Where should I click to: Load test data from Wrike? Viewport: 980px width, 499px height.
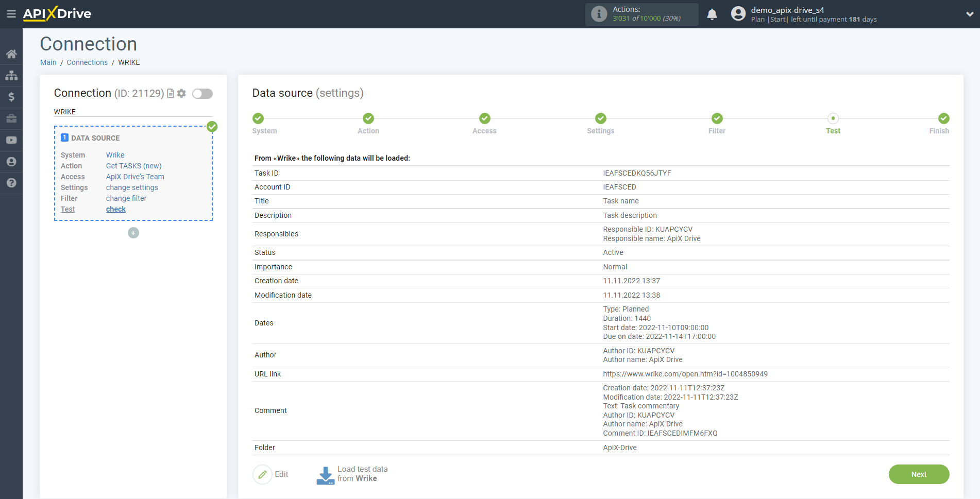coord(352,474)
